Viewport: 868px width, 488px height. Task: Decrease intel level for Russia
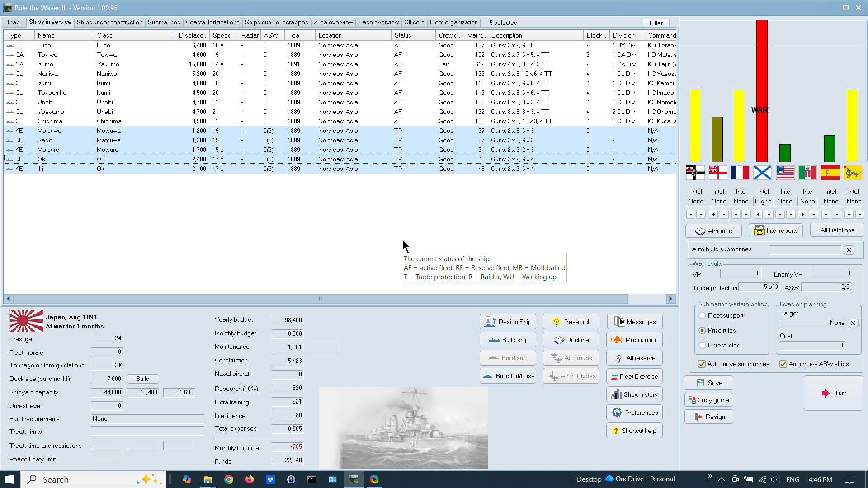(x=769, y=214)
